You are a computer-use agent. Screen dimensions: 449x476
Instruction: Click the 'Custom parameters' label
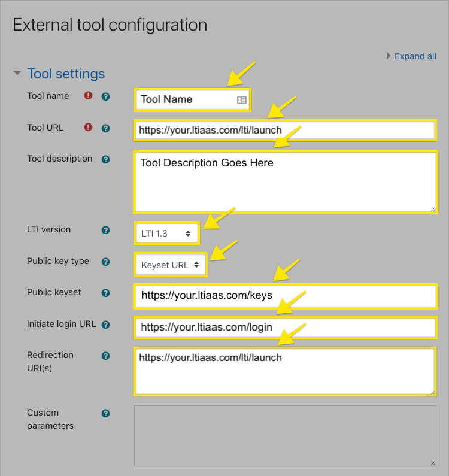50,419
